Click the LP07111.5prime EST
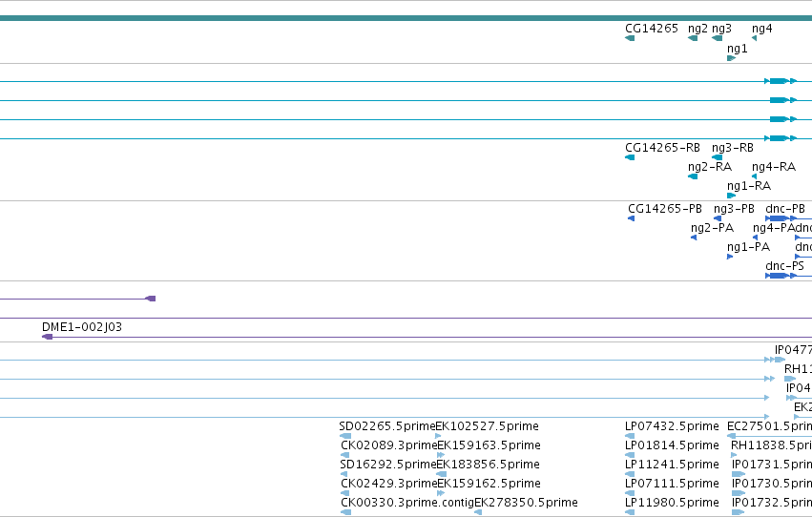 [x=630, y=493]
